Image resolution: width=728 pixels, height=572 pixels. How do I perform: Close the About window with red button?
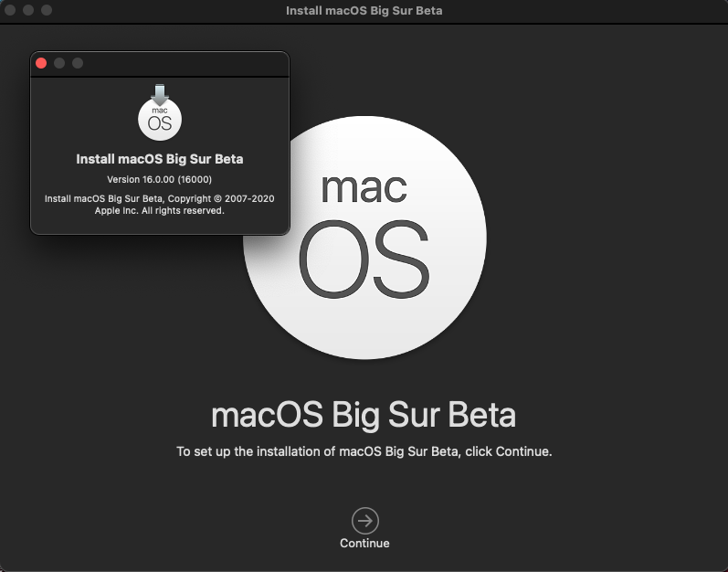click(41, 63)
